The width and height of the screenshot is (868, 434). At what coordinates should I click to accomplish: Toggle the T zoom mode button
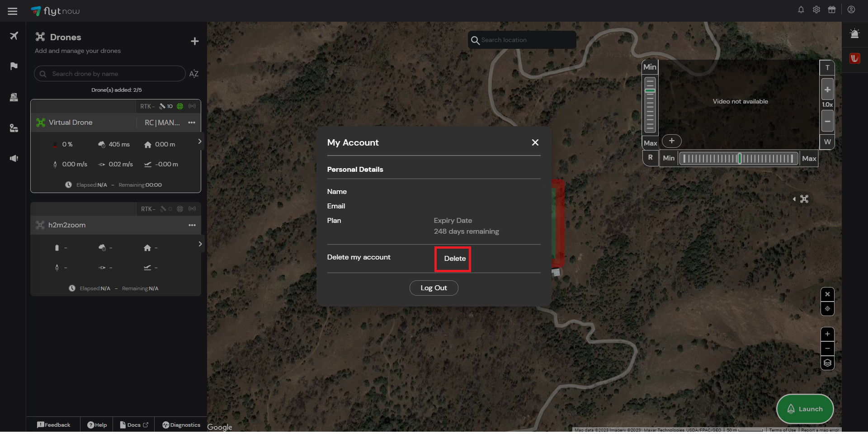pos(827,68)
